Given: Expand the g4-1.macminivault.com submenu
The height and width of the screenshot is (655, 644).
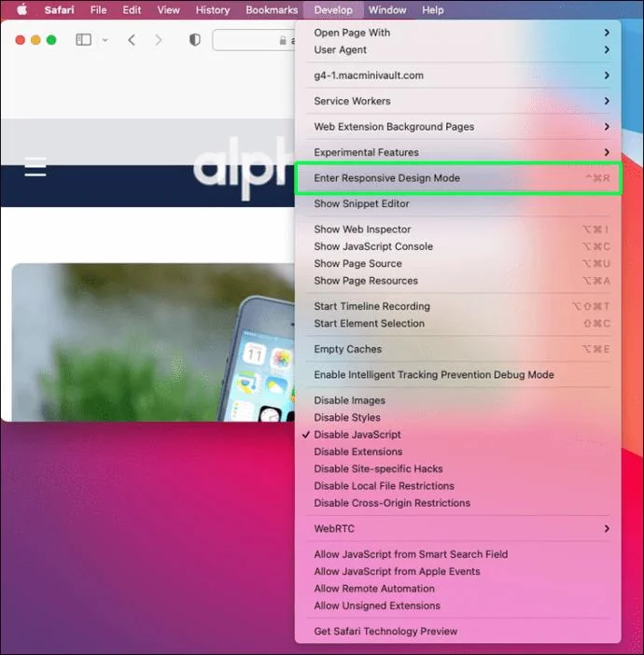Looking at the screenshot, I should pyautogui.click(x=457, y=76).
